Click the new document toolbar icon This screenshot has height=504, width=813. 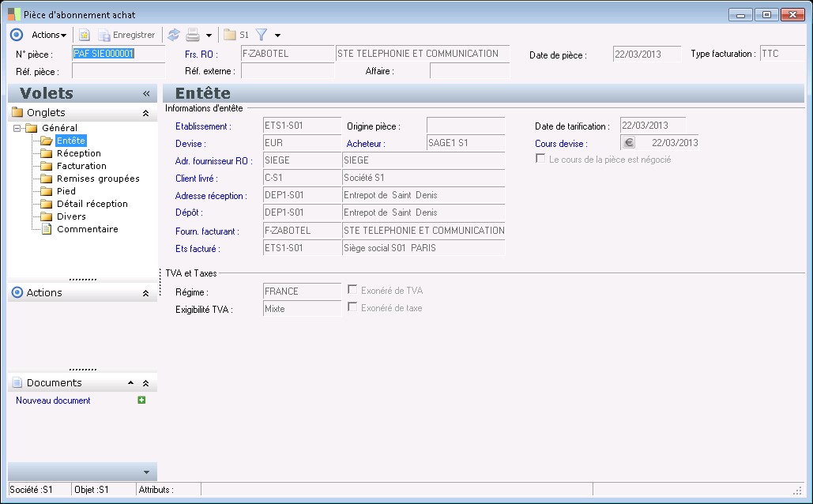pyautogui.click(x=84, y=35)
